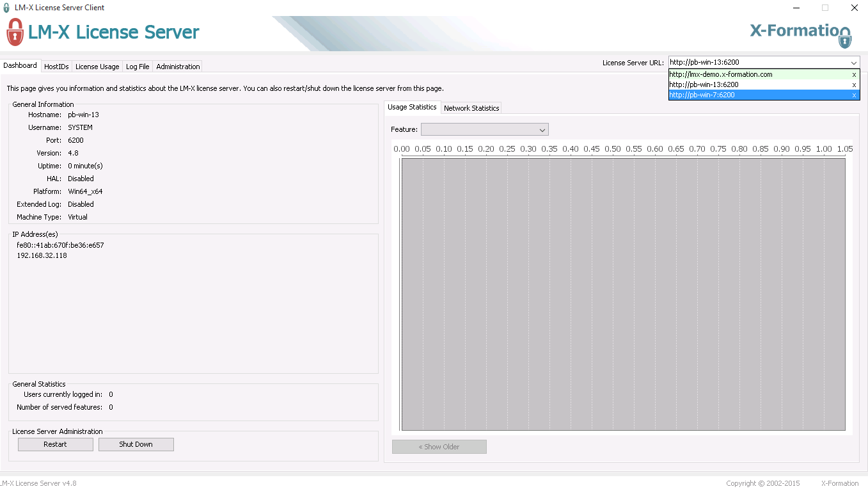Viewport: 868px width, 489px height.
Task: Click the machine type value Virtual
Action: 78,217
